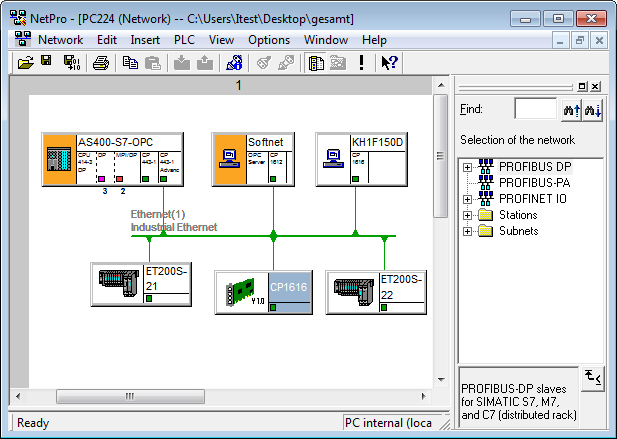
Task: Open the Options menu
Action: point(269,40)
